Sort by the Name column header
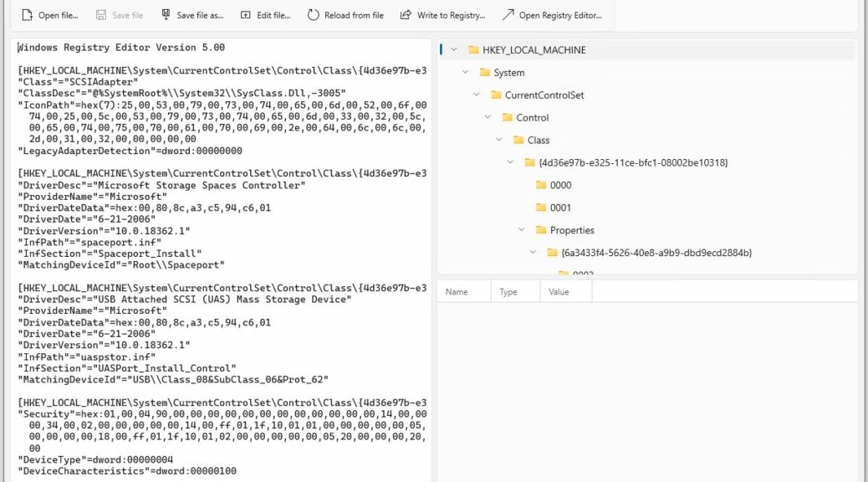 463,292
